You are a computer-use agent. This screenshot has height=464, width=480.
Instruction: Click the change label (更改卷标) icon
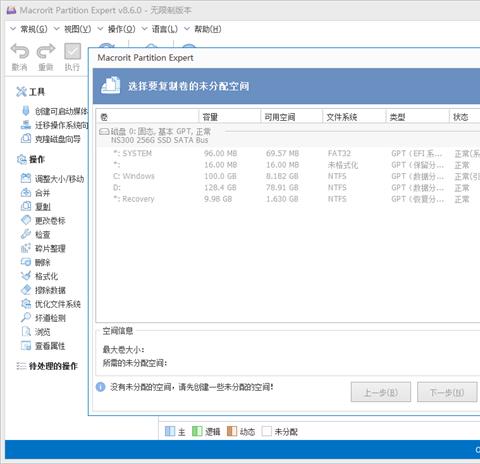(x=26, y=220)
